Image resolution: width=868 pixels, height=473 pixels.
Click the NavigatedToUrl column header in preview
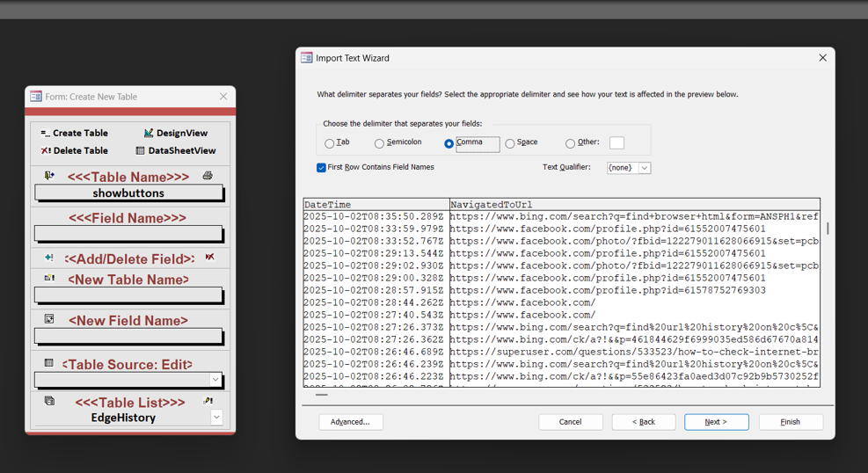click(x=634, y=205)
